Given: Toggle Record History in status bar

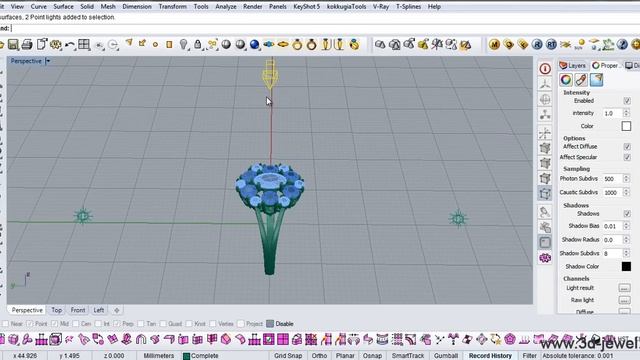Looking at the screenshot, I should tap(490, 356).
